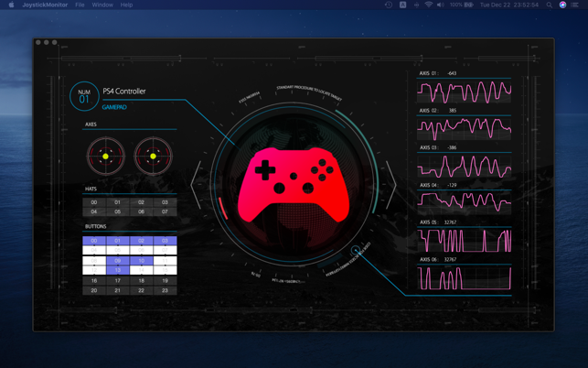This screenshot has width=588, height=368.
Task: Open the Time Machine menu bar icon
Action: click(x=389, y=5)
